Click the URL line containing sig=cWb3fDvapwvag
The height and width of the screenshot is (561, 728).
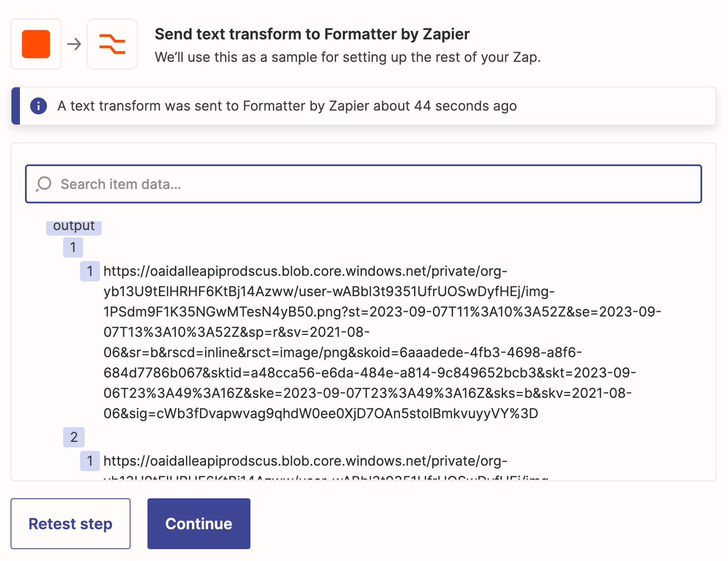321,414
